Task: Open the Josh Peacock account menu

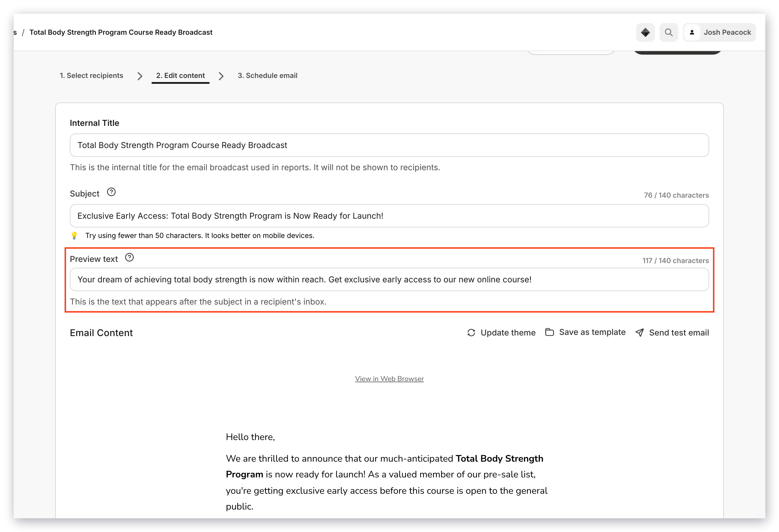Action: point(719,32)
